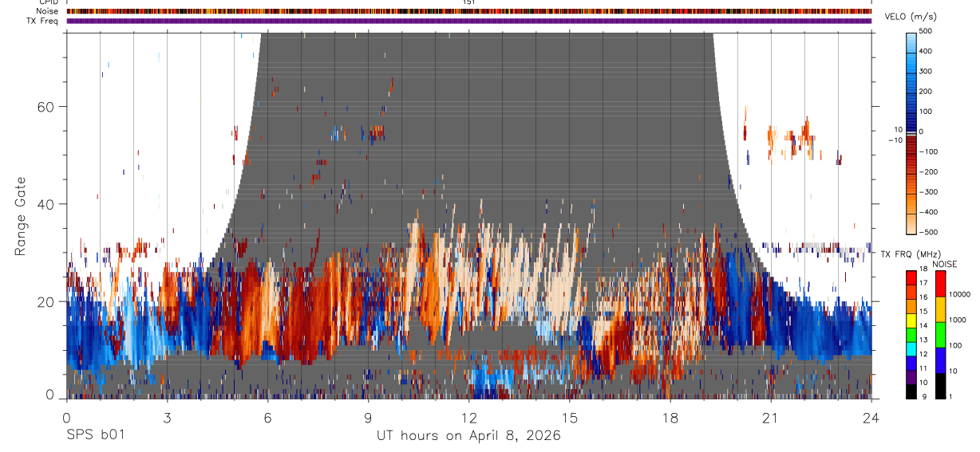Click x-axis tick label 24
Viewport: 980px width, 452px height.
point(871,417)
